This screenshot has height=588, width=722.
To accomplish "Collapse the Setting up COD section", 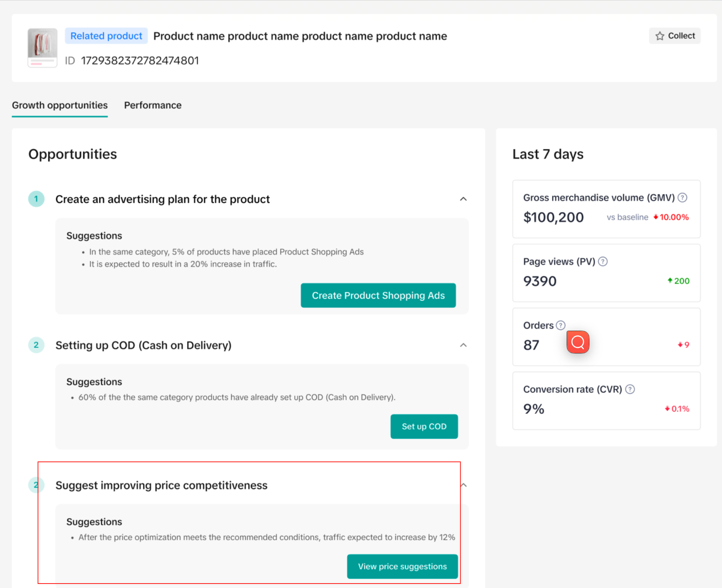I will (x=463, y=345).
